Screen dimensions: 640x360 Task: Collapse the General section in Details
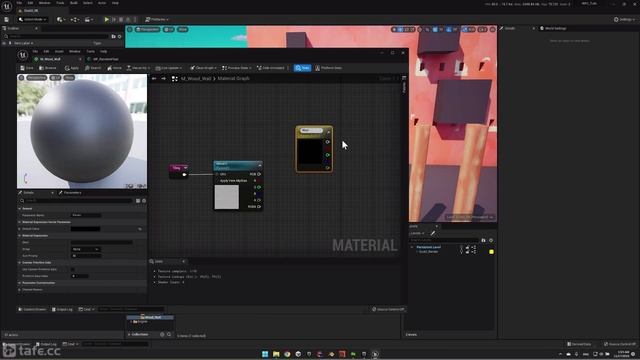19,209
